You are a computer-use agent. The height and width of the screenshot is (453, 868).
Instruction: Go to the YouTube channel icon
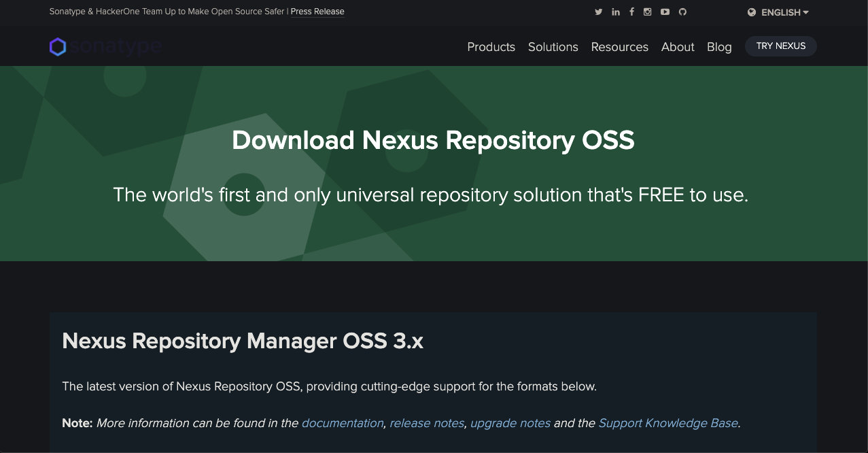point(665,12)
